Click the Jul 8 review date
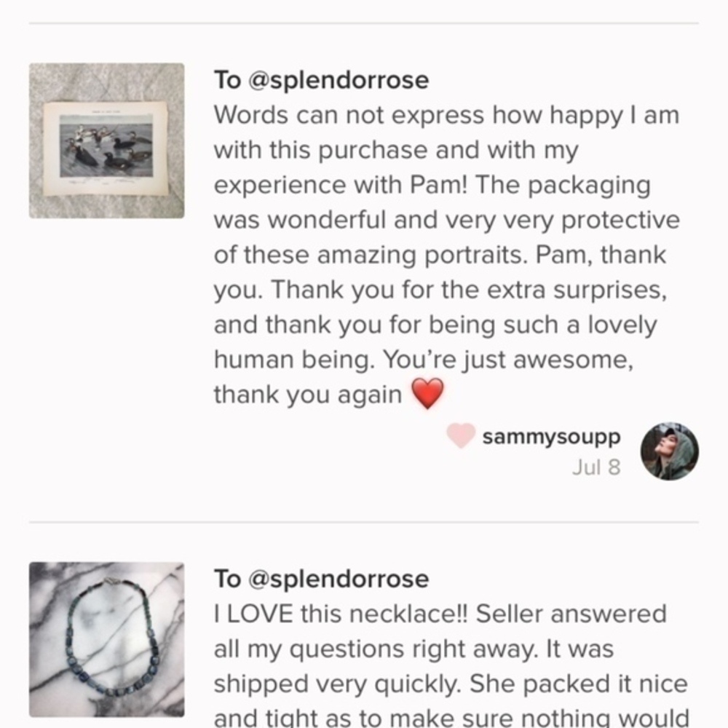728x728 pixels. (596, 467)
